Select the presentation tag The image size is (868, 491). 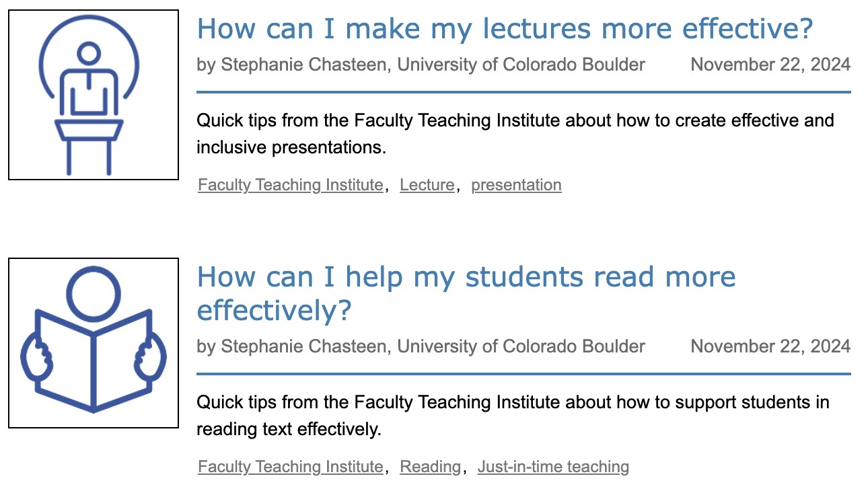coord(516,185)
